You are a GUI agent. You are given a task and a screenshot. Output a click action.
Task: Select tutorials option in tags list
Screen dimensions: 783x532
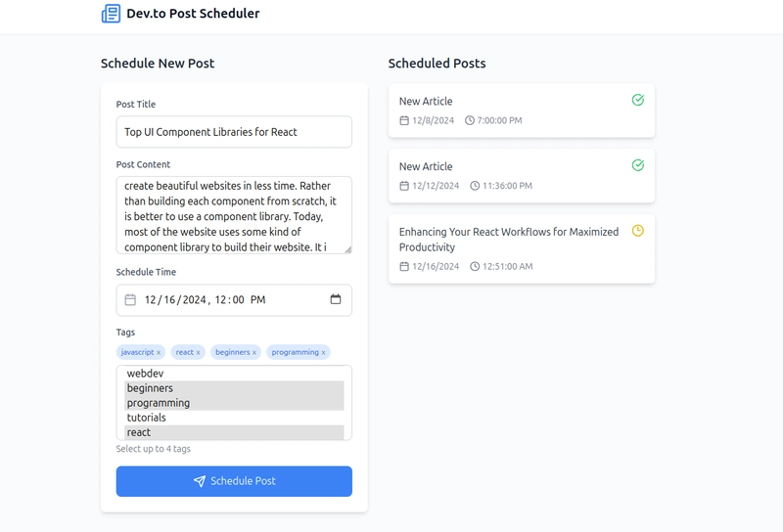coord(147,418)
